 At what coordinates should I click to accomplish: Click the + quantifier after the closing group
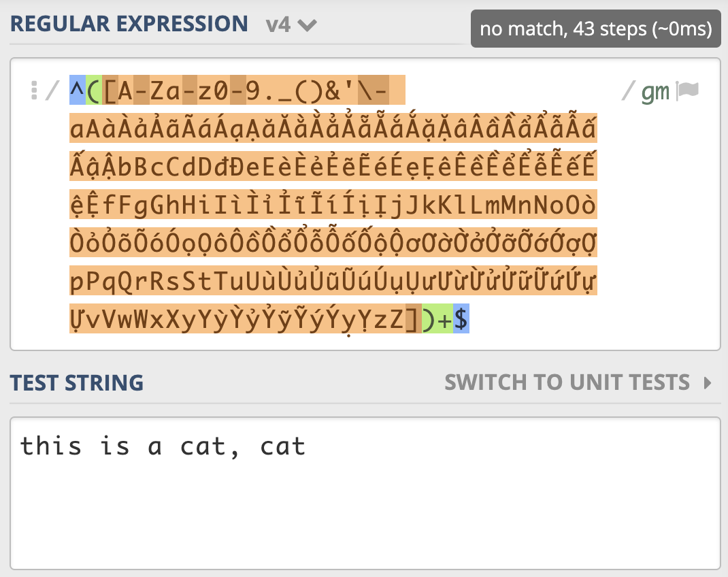pos(445,318)
